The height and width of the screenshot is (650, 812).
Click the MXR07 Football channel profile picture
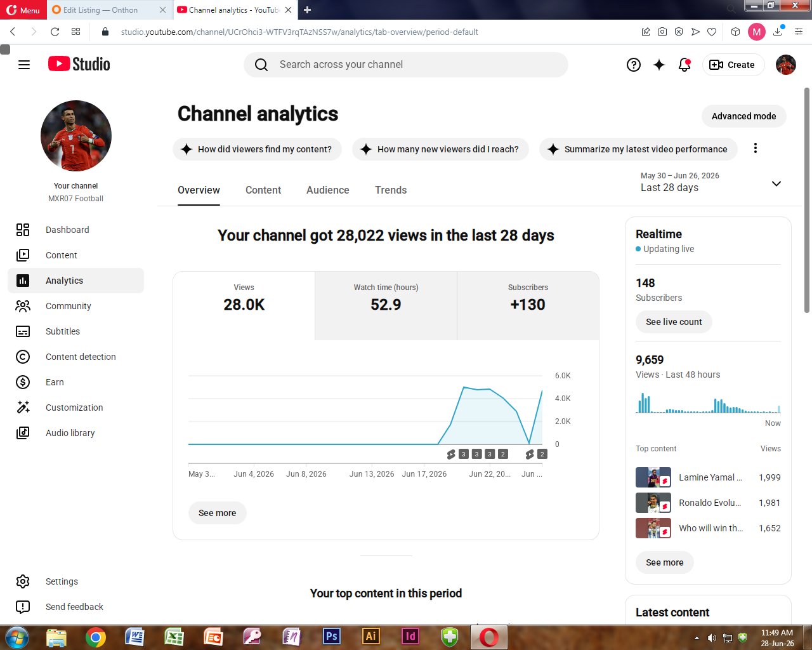76,136
